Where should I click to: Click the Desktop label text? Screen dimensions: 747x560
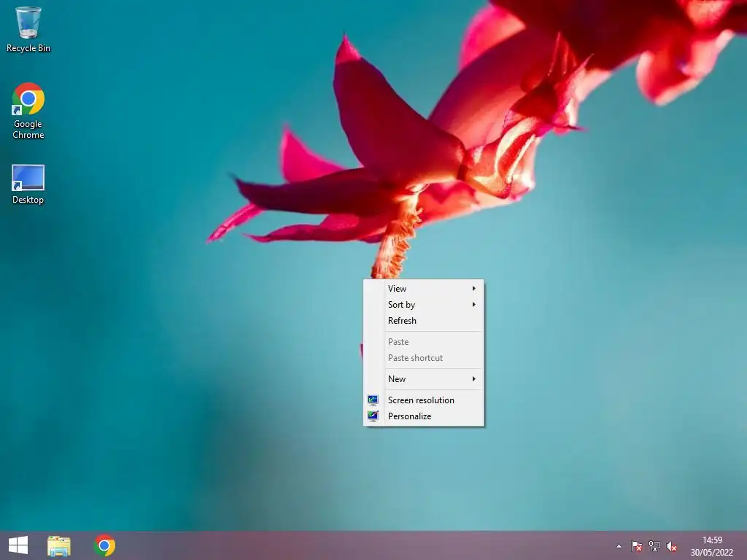click(x=28, y=200)
